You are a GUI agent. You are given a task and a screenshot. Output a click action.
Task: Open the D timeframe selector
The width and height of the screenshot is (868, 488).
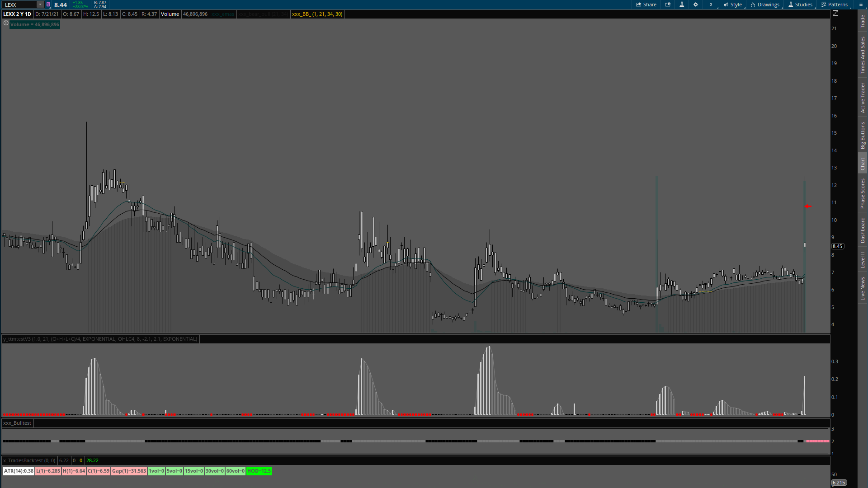(711, 5)
